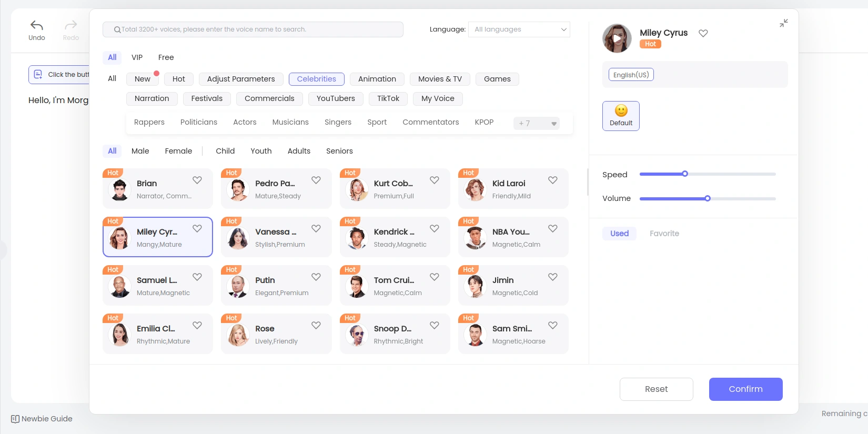This screenshot has width=868, height=434.
Task: Heart the Tom Crui... voice card
Action: pyautogui.click(x=435, y=277)
